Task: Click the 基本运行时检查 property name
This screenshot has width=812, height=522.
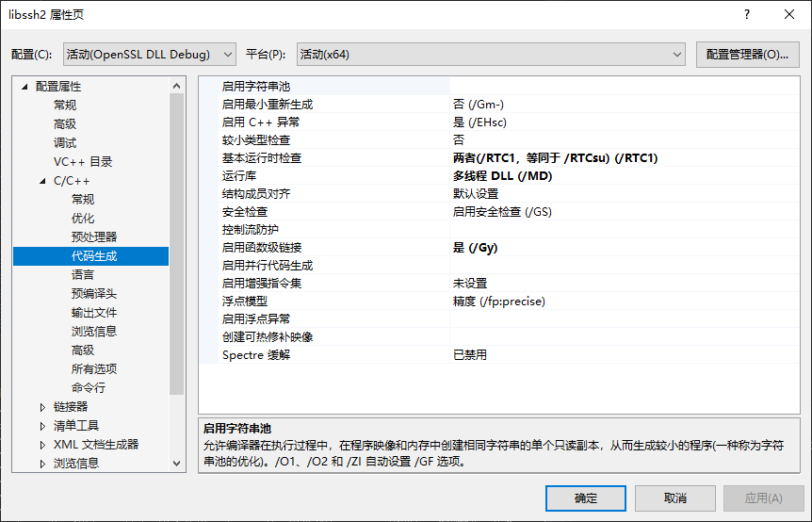Action: 262,158
